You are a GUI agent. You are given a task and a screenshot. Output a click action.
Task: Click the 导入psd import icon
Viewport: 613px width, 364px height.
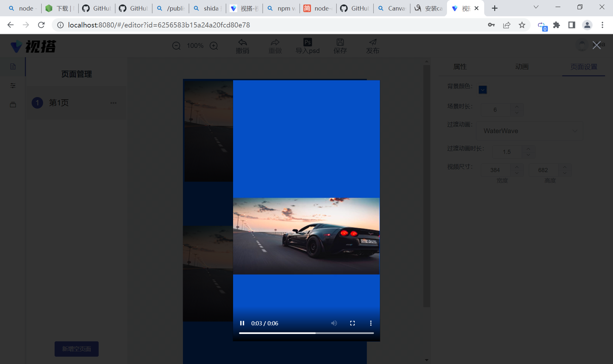307,42
